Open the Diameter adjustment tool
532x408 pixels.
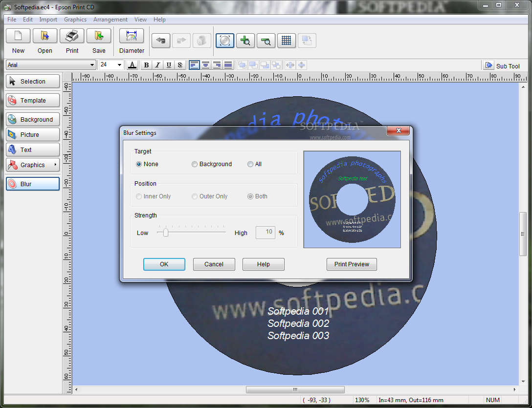click(132, 36)
